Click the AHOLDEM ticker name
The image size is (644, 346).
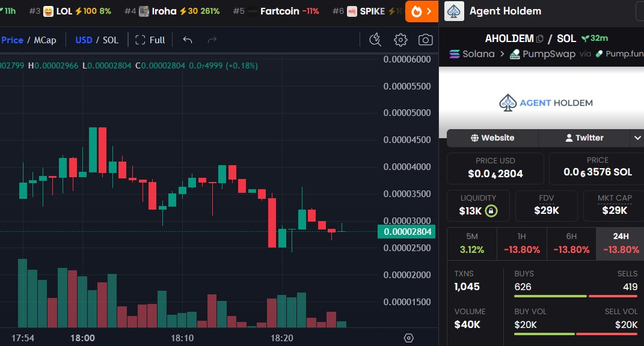point(509,38)
